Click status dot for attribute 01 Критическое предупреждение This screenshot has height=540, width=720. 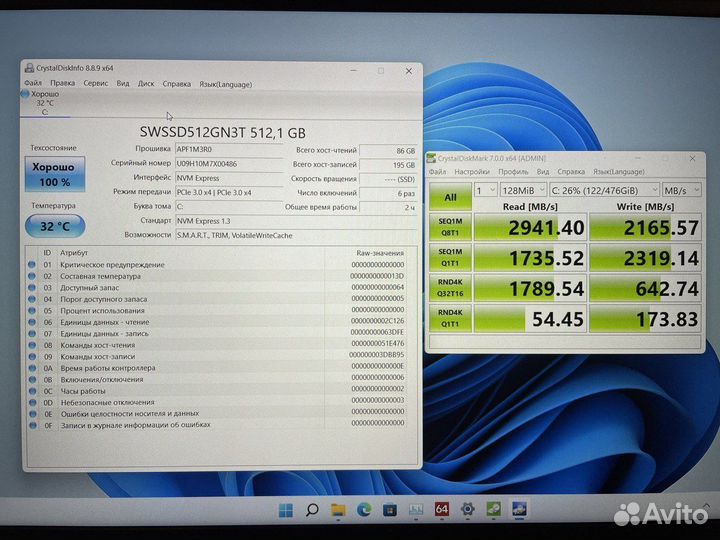click(32, 264)
